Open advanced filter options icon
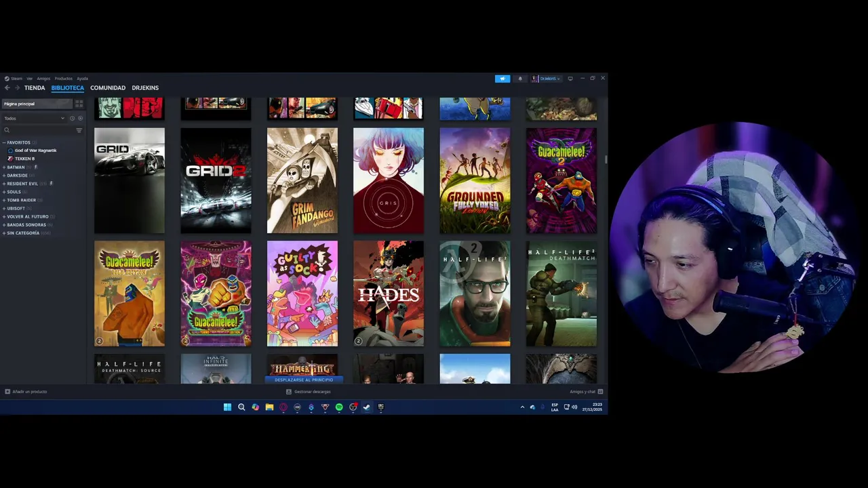This screenshot has height=488, width=868. pos(79,130)
